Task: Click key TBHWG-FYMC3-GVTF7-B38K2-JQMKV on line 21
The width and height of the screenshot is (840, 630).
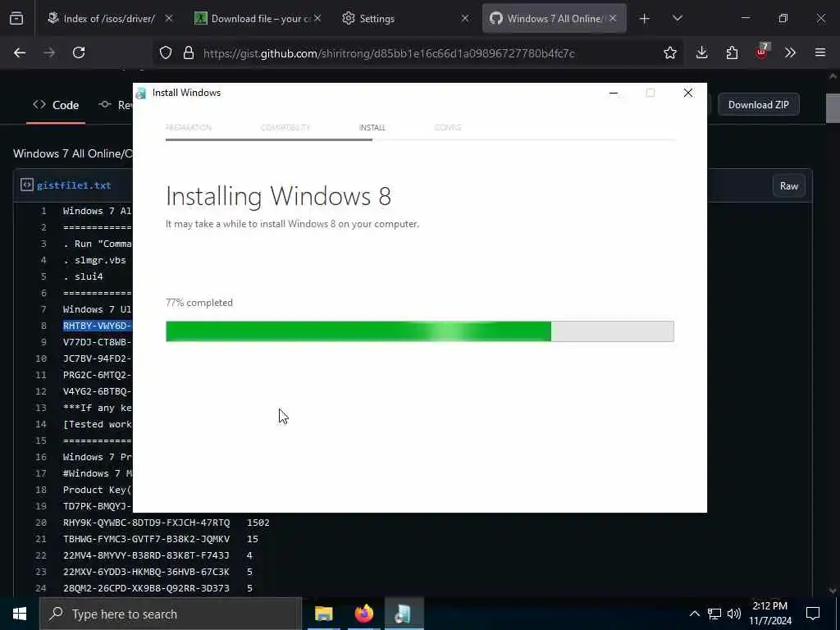Action: click(146, 539)
